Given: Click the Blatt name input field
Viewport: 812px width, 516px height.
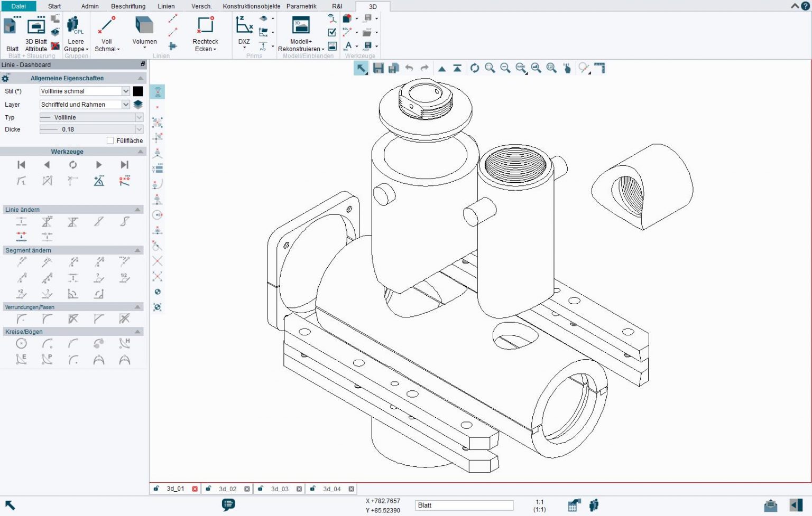Looking at the screenshot, I should click(x=464, y=505).
